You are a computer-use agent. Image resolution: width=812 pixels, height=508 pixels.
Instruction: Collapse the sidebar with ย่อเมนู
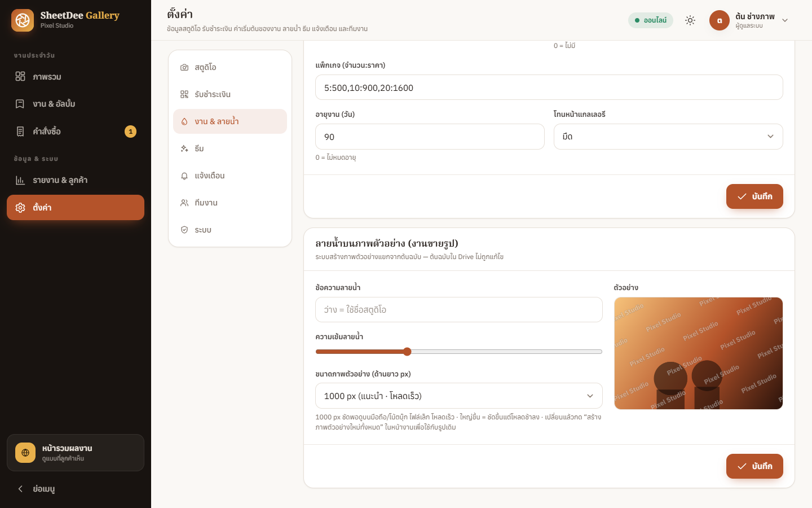76,489
